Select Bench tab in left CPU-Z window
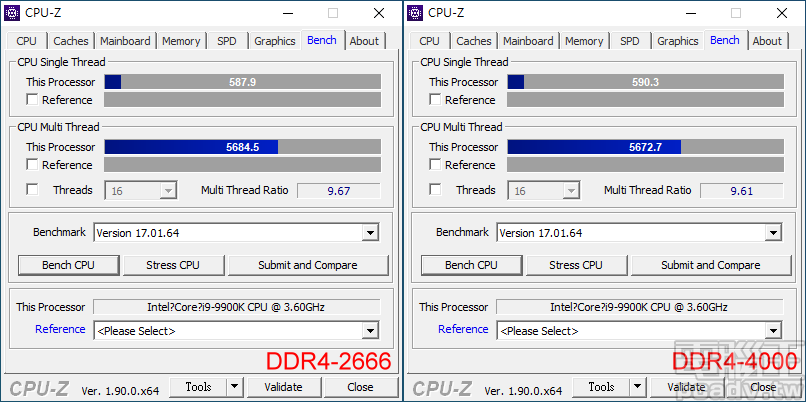The image size is (806, 402). (322, 40)
